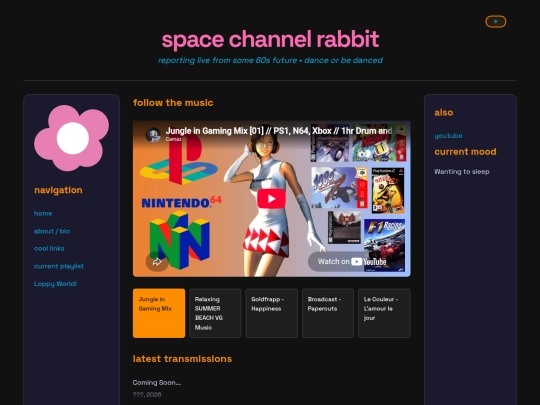The image size is (540, 405).
Task: Click the Coming Soon... transmission entry
Action: tap(157, 383)
